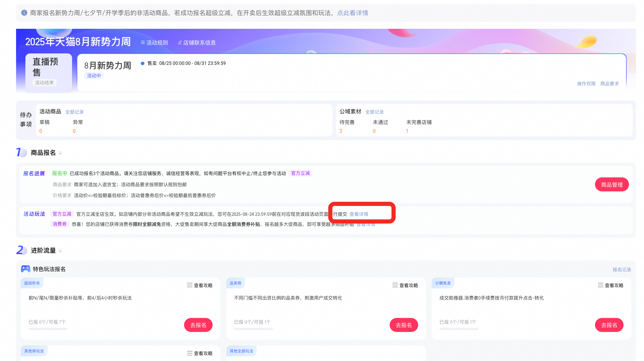Click 去报名 on 分期免息 card
644x361 pixels.
pos(609,325)
